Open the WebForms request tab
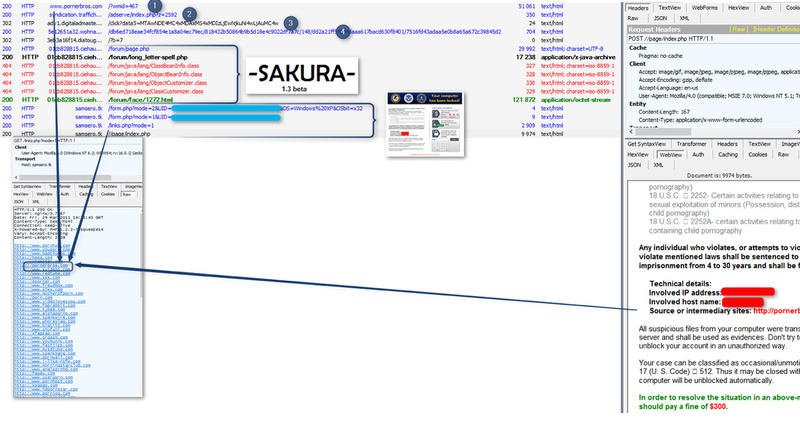800x422 pixels. (705, 8)
